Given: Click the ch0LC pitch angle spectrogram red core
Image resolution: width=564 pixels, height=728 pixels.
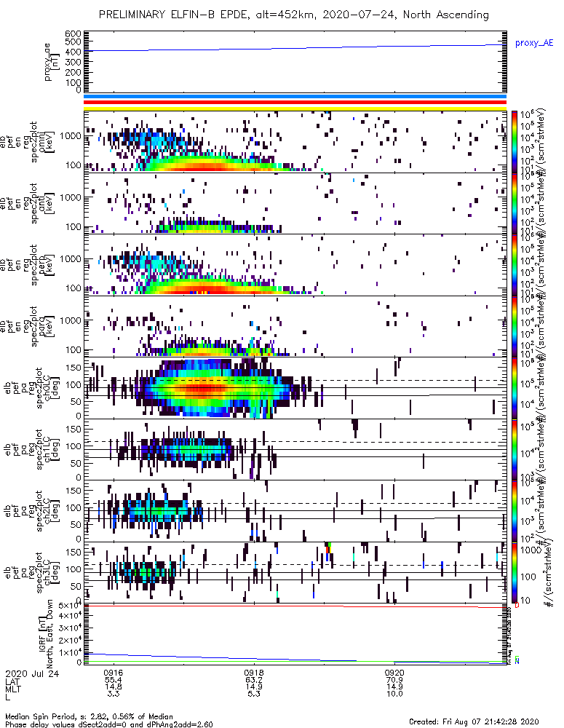Looking at the screenshot, I should click(x=204, y=388).
